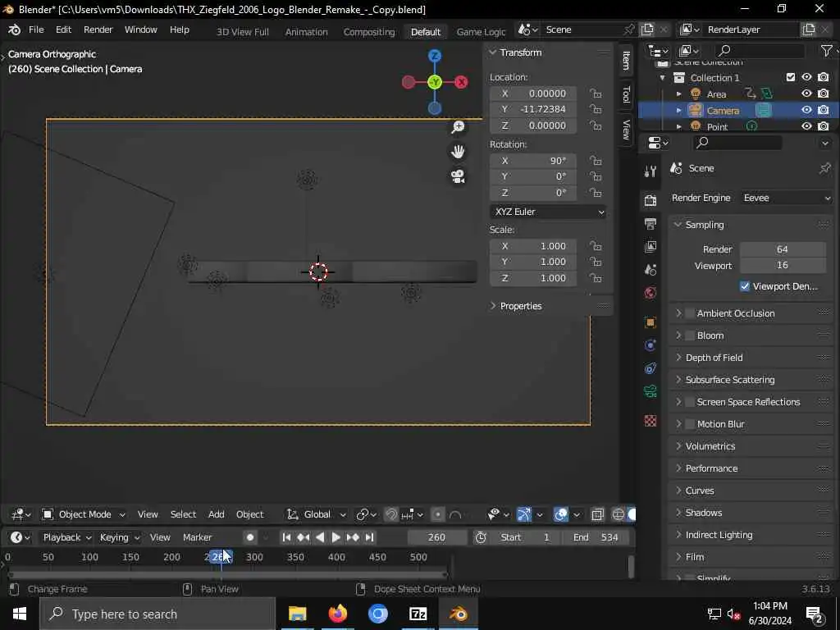Click the Location Y value field
This screenshot has width=840, height=630.
pyautogui.click(x=533, y=109)
